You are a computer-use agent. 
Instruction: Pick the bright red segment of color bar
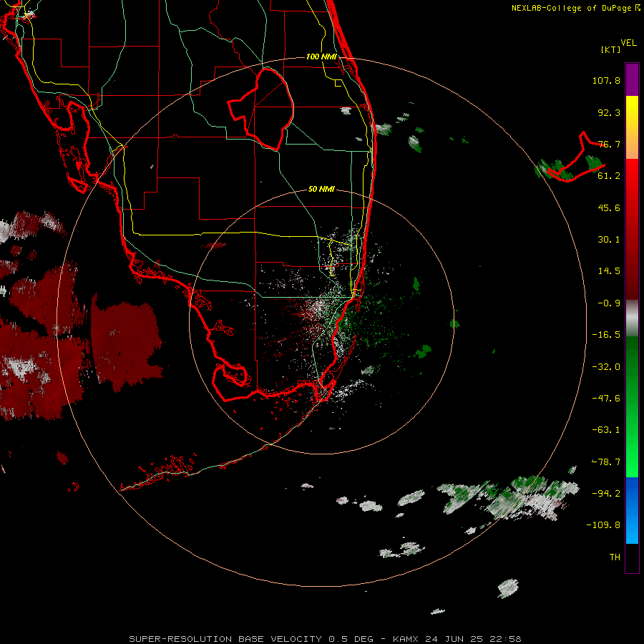point(632,181)
